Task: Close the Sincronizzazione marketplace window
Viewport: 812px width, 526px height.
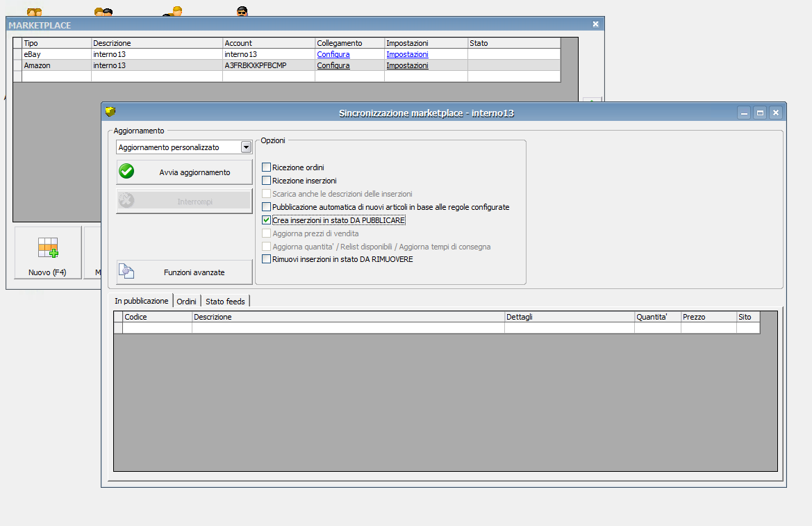Action: 776,113
